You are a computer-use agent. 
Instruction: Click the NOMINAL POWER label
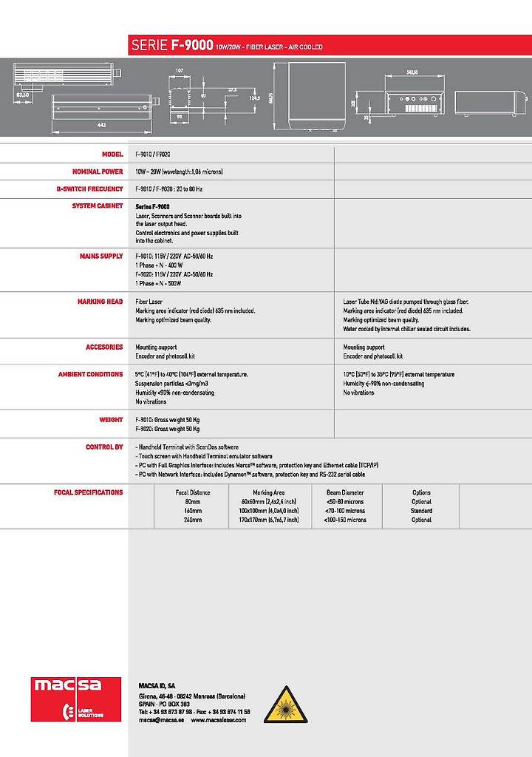(98, 172)
